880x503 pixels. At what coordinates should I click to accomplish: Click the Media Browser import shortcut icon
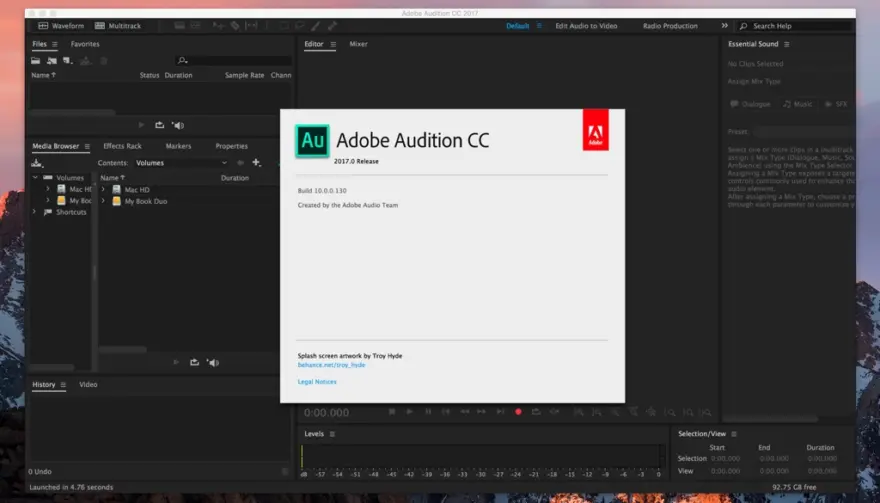click(x=37, y=163)
